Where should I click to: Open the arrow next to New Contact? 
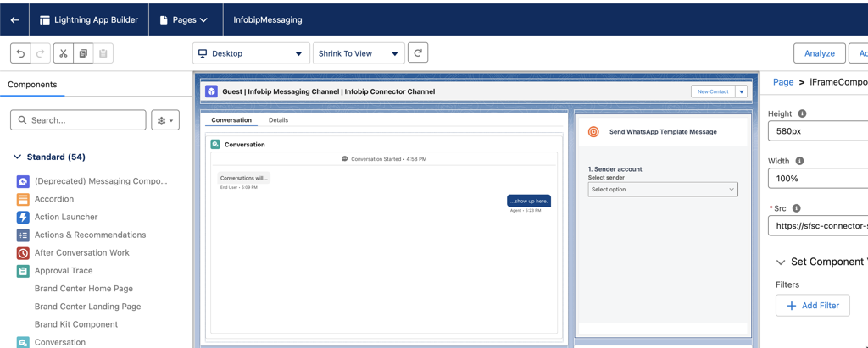pyautogui.click(x=741, y=91)
